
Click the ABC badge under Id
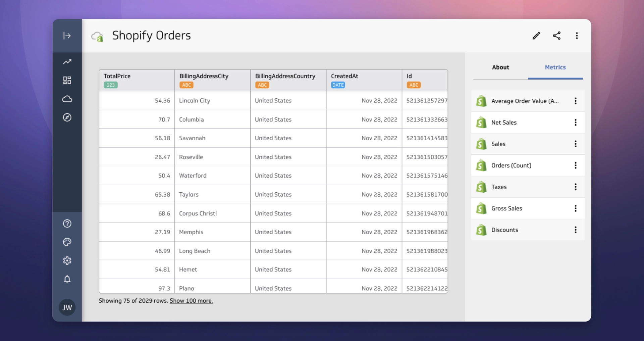(414, 85)
